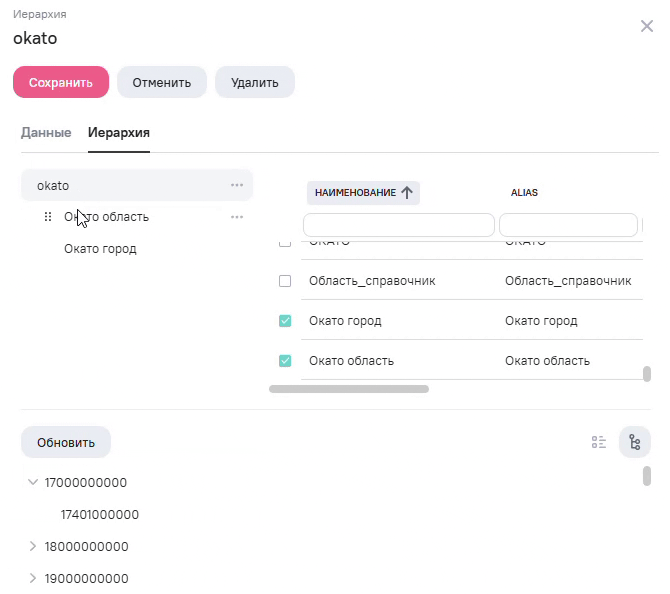This screenshot has width=670, height=594.
Task: Switch to tree view icon
Action: point(635,442)
